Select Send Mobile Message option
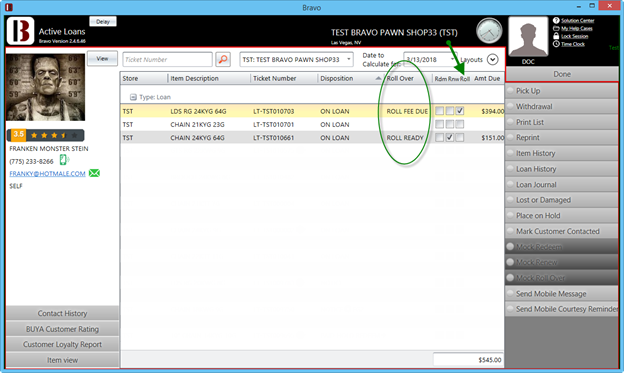Viewport: 624px width, 373px height. (x=562, y=293)
